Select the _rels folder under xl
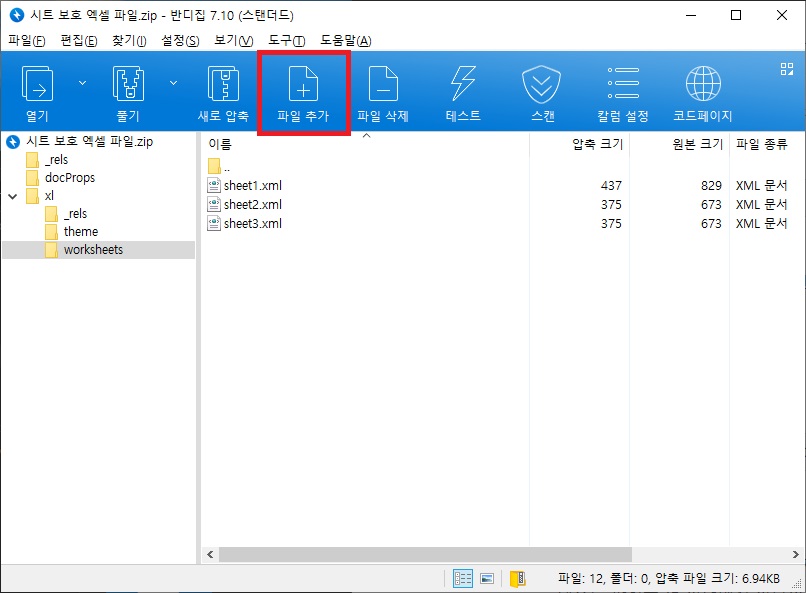806x593 pixels. click(x=75, y=214)
